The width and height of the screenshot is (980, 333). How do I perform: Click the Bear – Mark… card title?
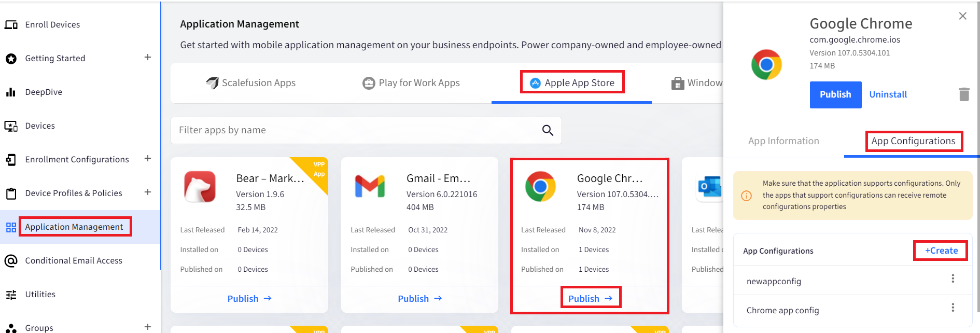270,178
